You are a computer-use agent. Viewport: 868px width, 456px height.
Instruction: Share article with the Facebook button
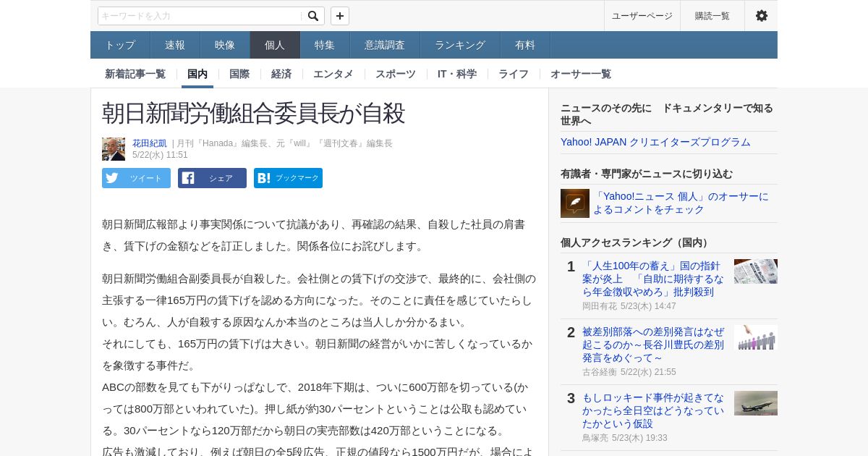pyautogui.click(x=212, y=178)
